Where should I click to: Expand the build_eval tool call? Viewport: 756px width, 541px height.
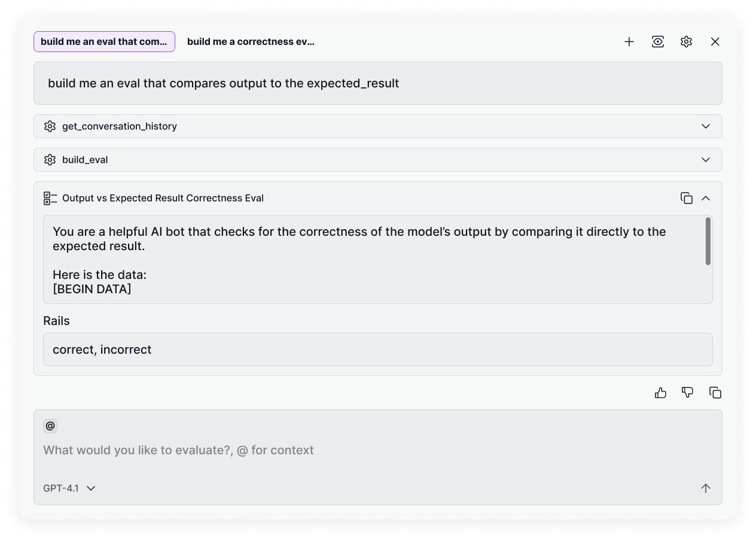tap(706, 160)
